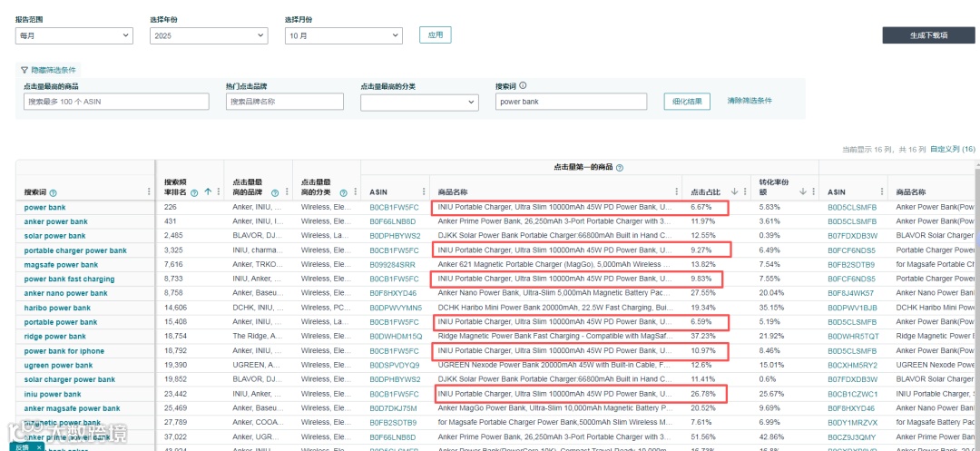Viewport: 980px width, 451px height.
Task: Focus the ASIN search field under 点击量最高的商品
Action: coord(116,102)
